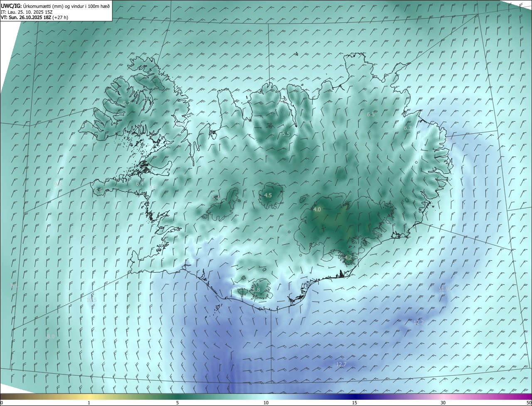Click the 8.0 value label
This screenshot has height=406, width=532.
[51, 336]
